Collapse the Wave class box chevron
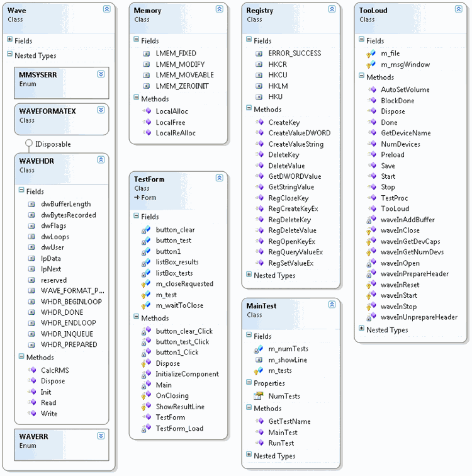The image size is (472, 476). (x=107, y=9)
